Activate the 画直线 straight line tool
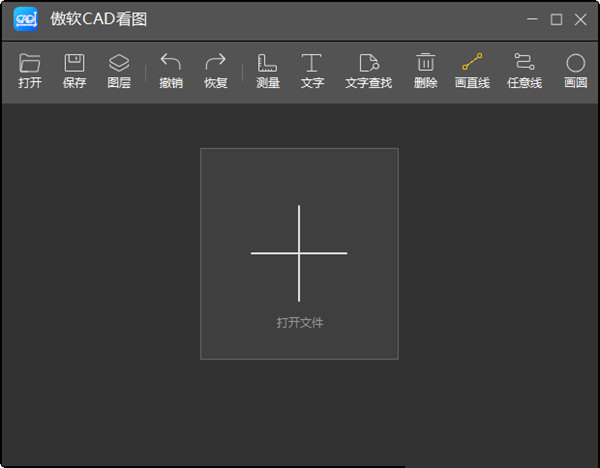 coord(472,65)
